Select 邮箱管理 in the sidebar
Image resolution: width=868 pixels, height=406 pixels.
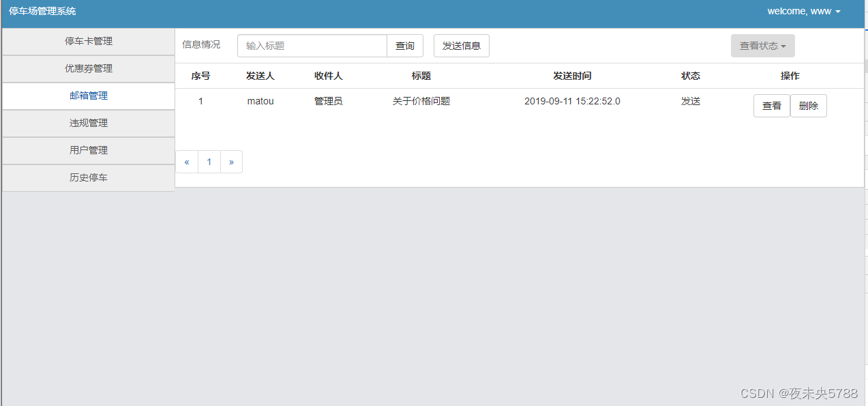click(x=89, y=96)
